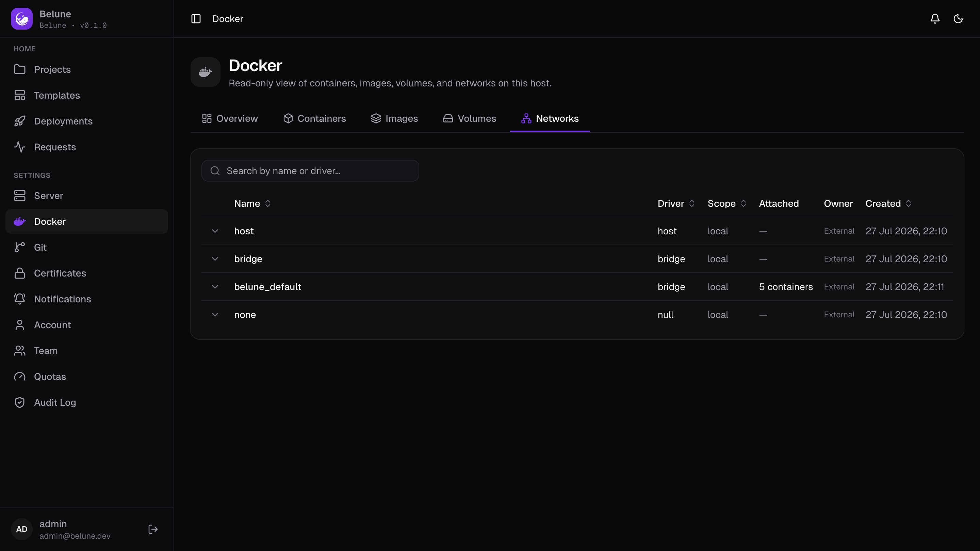Switch to the Containers tab
980x551 pixels.
(315, 119)
